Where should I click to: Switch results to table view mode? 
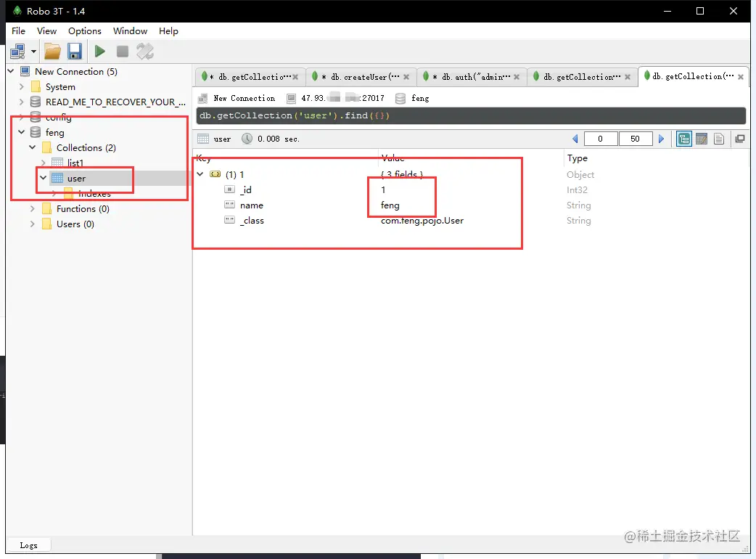pyautogui.click(x=702, y=139)
